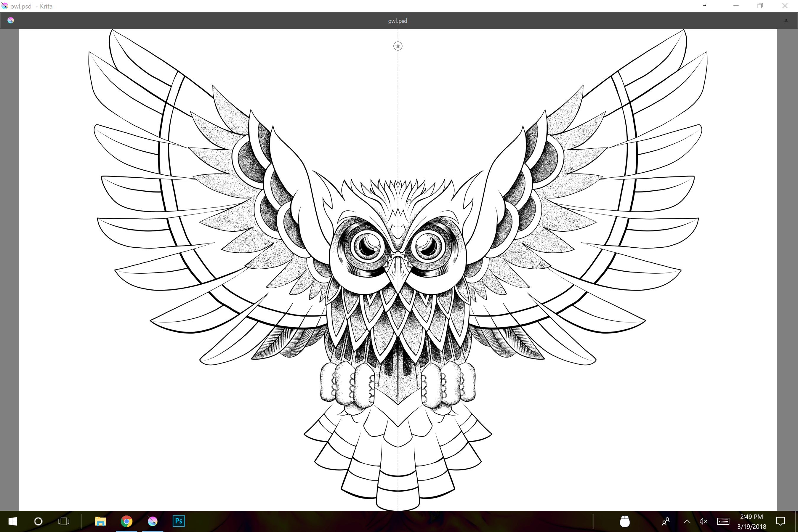Open the Windows Start menu
Screen dimensions: 798x532
point(12,521)
